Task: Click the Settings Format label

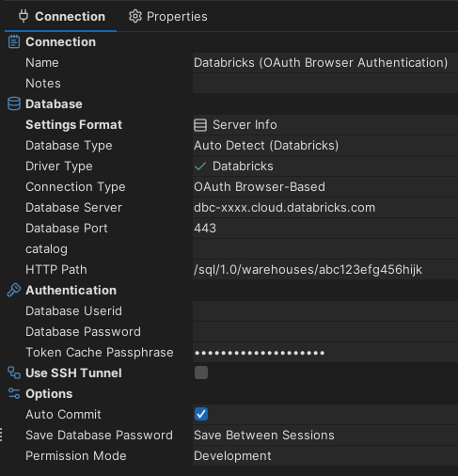Action: (73, 125)
